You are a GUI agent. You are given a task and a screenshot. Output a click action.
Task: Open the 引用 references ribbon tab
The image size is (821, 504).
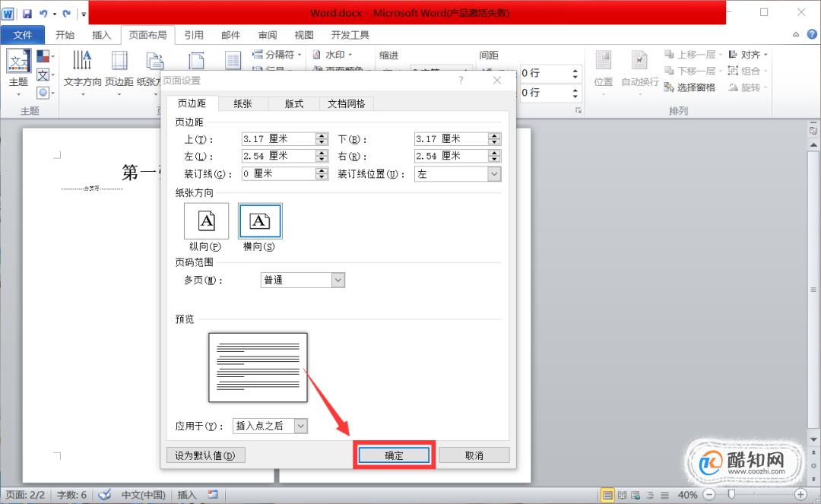tap(194, 34)
